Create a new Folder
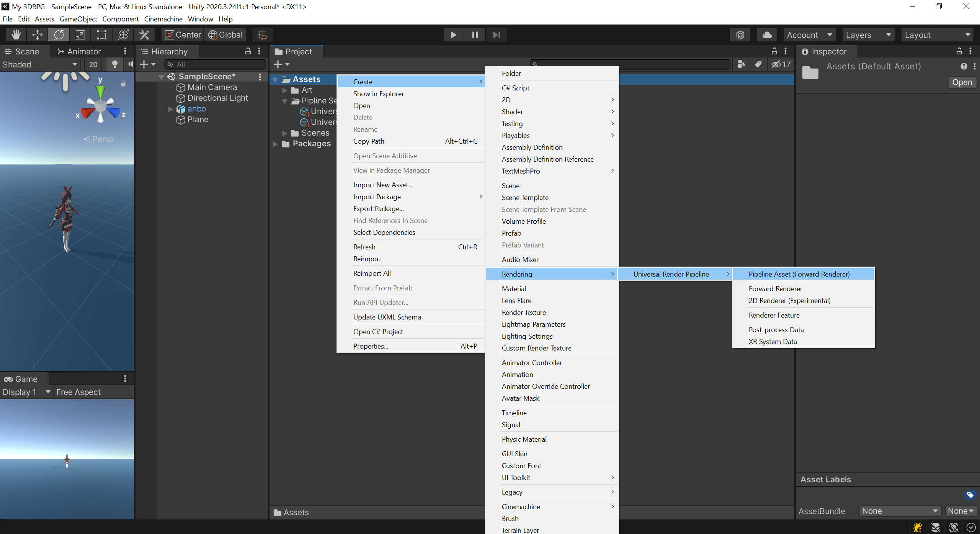 click(552, 73)
